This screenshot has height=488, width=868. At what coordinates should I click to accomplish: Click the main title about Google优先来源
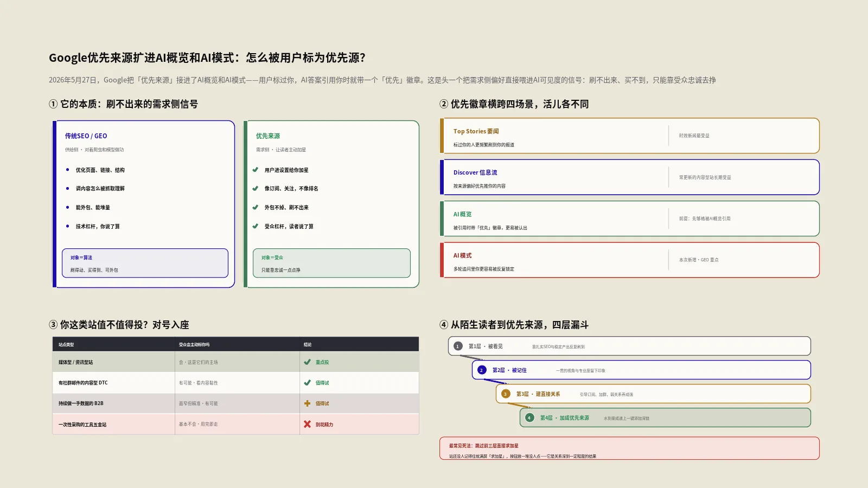tap(207, 57)
